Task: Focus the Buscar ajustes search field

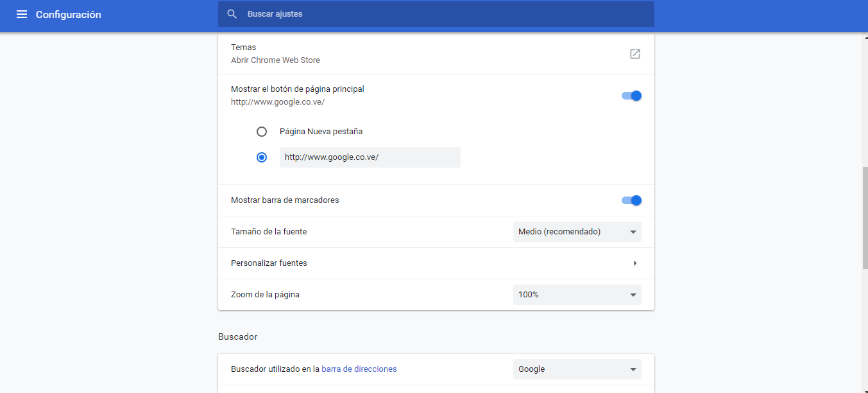Action: pyautogui.click(x=443, y=14)
